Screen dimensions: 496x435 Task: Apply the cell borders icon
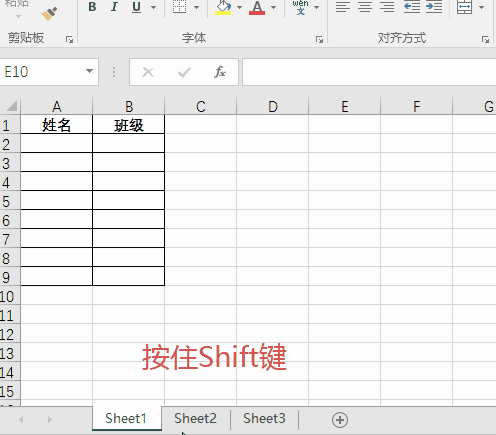click(179, 7)
